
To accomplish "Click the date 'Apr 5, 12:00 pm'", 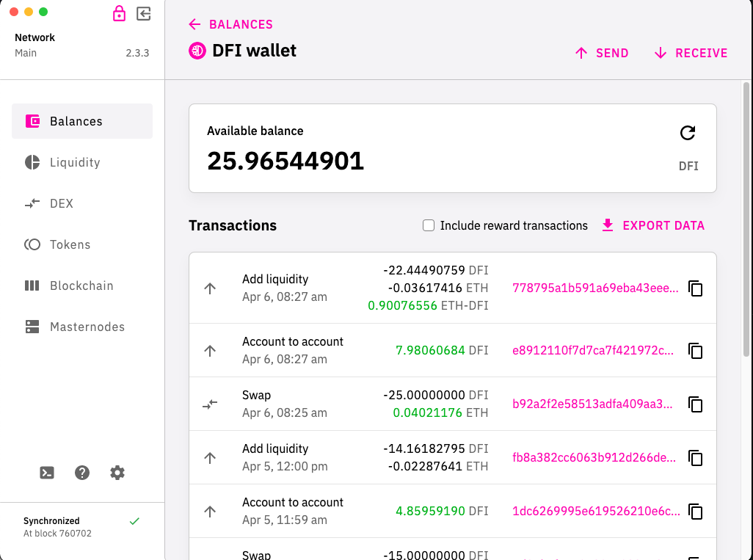I will point(285,466).
